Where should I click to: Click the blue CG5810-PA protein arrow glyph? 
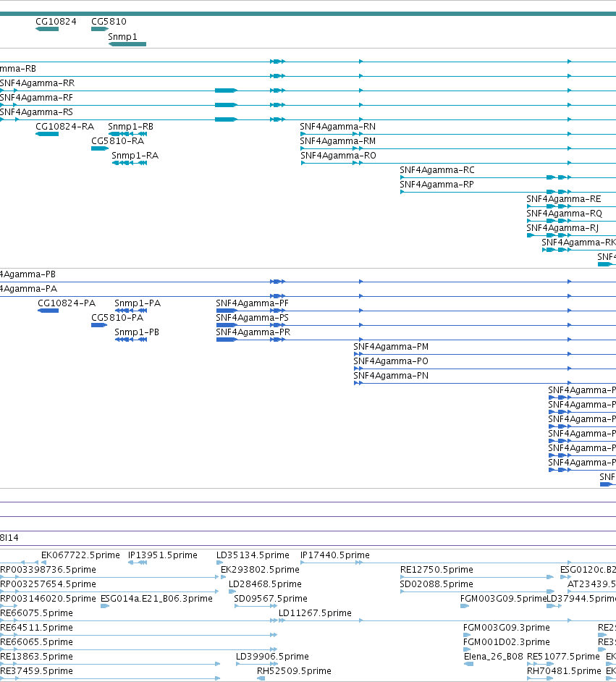point(99,325)
